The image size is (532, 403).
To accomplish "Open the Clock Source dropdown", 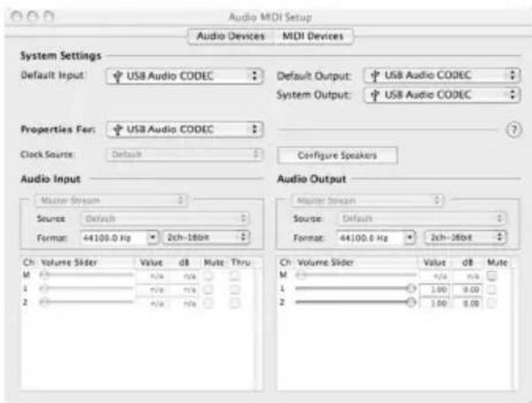I will [184, 154].
